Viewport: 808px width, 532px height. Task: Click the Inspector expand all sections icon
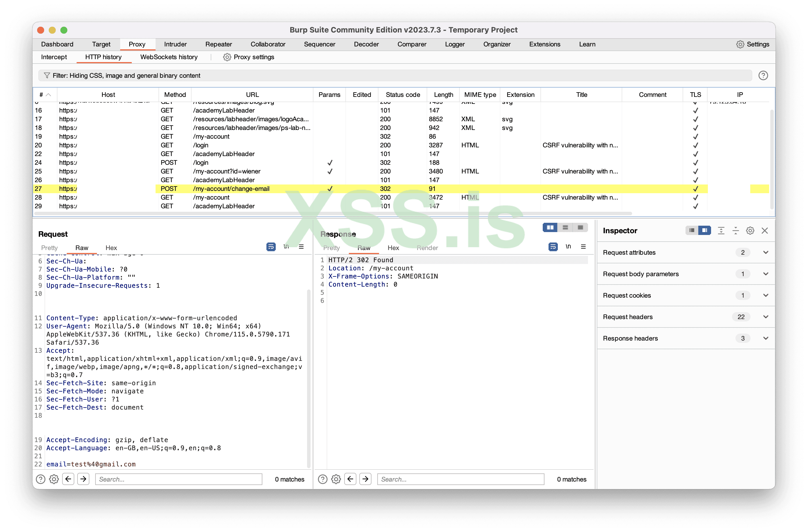click(721, 231)
